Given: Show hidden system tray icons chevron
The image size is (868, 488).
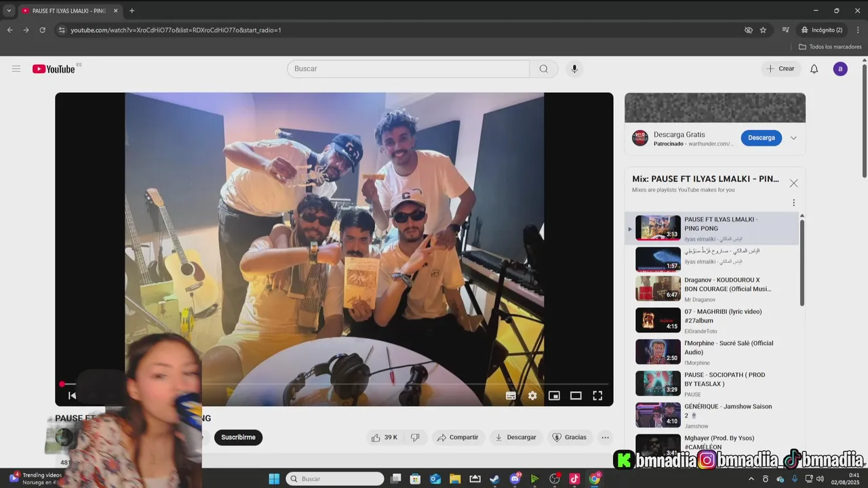Looking at the screenshot, I should tap(751, 479).
